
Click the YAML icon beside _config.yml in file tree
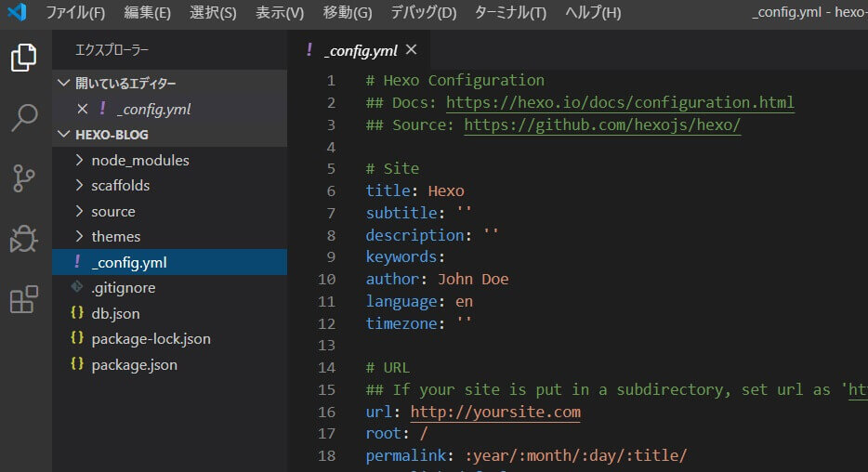[77, 261]
